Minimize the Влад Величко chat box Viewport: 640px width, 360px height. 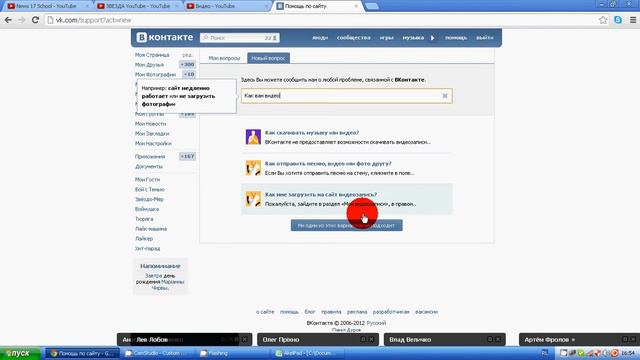click(490, 339)
